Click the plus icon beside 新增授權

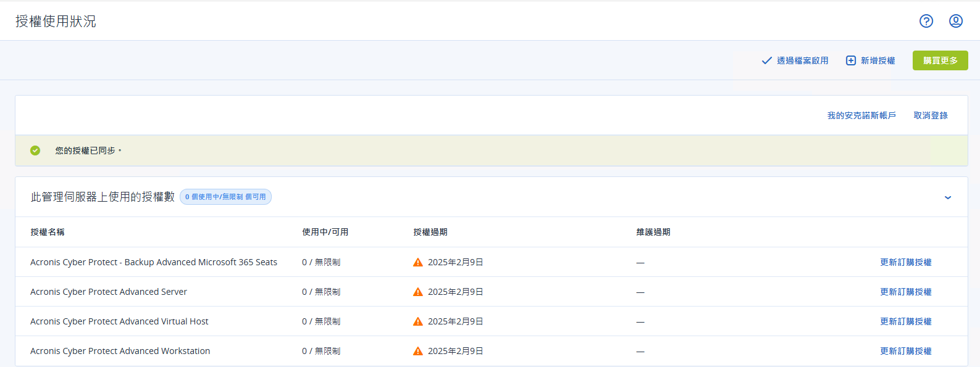[x=851, y=60]
